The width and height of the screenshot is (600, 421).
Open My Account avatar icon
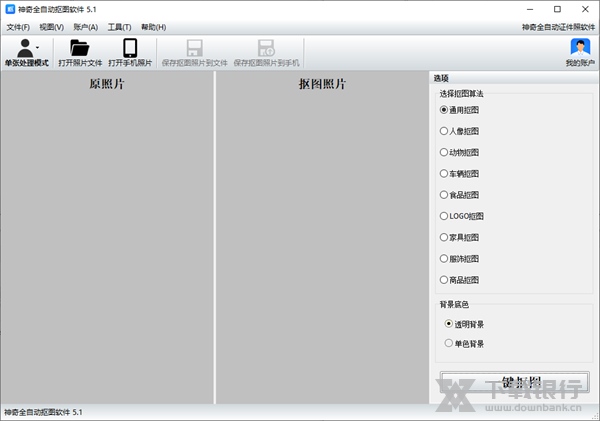[579, 47]
